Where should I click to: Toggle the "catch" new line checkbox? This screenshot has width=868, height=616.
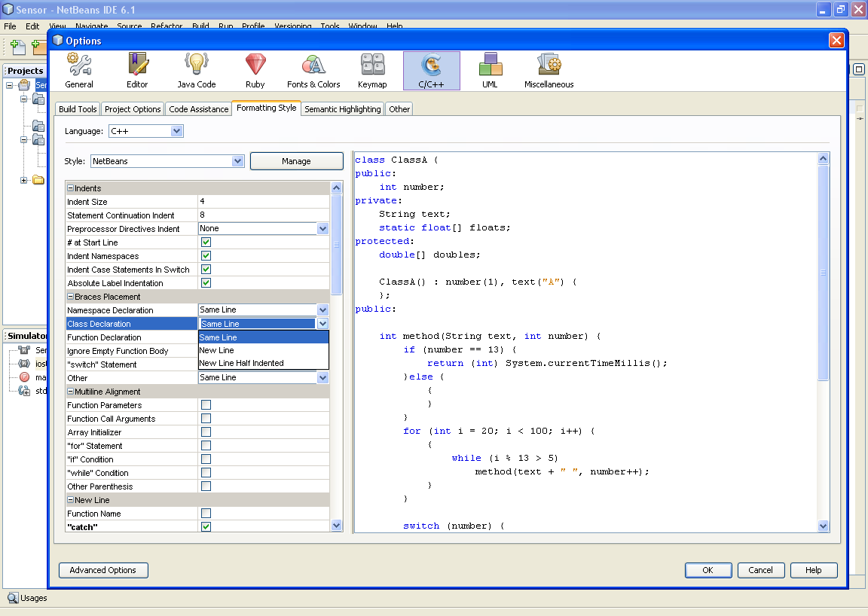(x=206, y=527)
